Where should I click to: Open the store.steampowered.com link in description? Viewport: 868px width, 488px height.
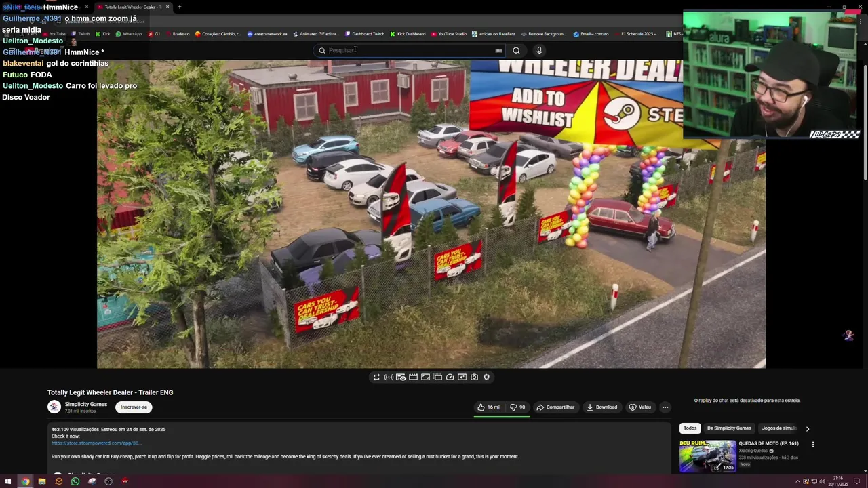coord(96,443)
